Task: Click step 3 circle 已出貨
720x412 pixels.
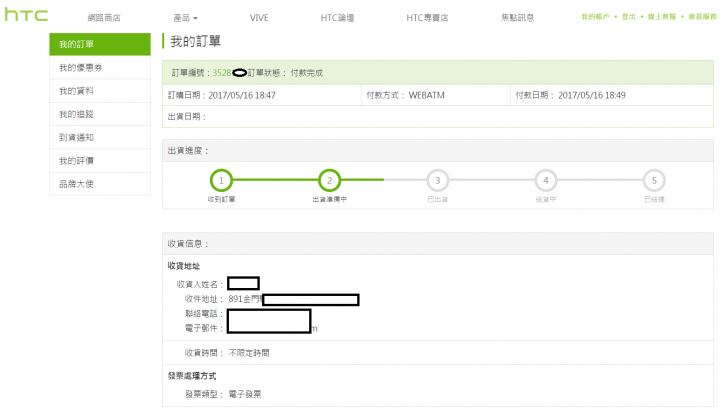Action: (x=438, y=181)
